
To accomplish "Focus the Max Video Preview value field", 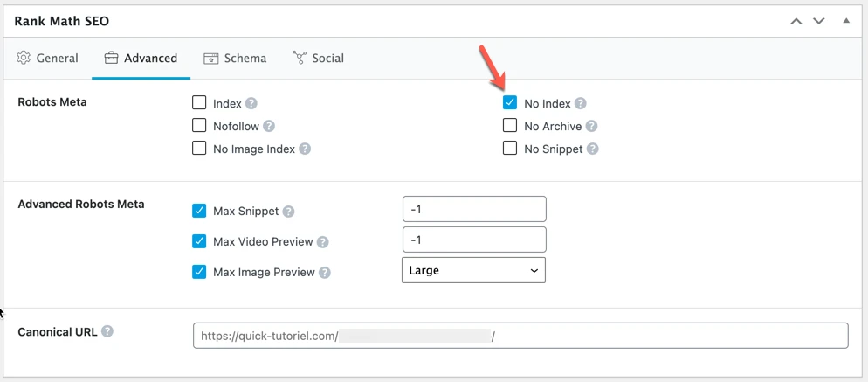I will (474, 240).
